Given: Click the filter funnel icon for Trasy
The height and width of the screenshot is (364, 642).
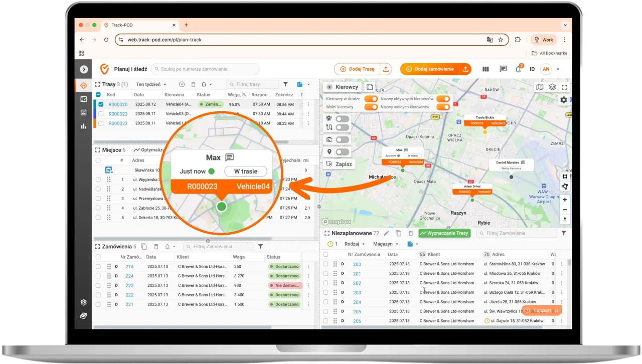Looking at the screenshot, I should point(285,84).
